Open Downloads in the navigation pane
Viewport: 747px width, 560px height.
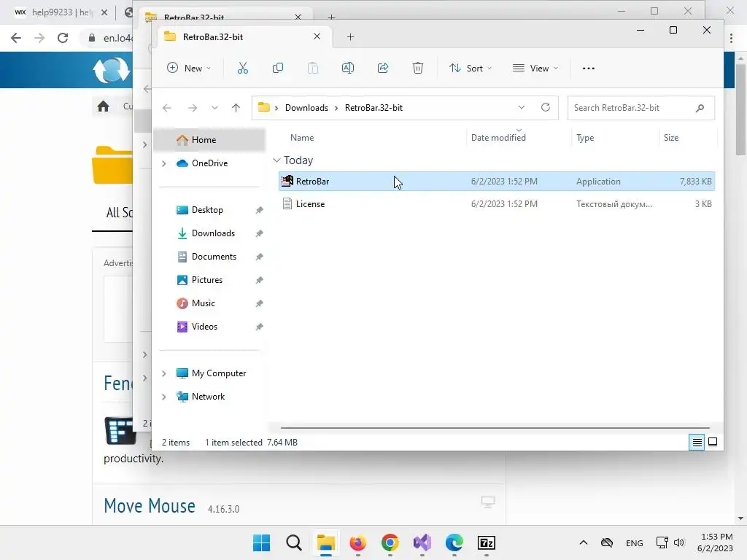213,233
